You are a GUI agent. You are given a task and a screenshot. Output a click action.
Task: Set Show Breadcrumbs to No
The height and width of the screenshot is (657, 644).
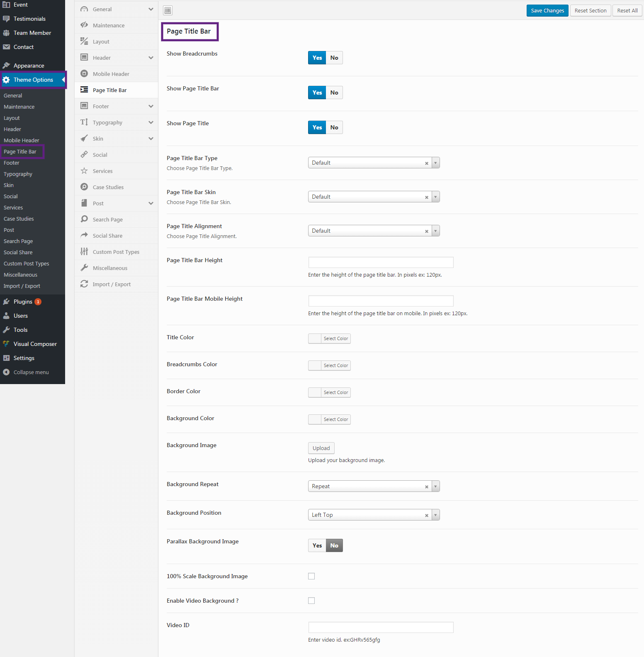[x=334, y=58]
